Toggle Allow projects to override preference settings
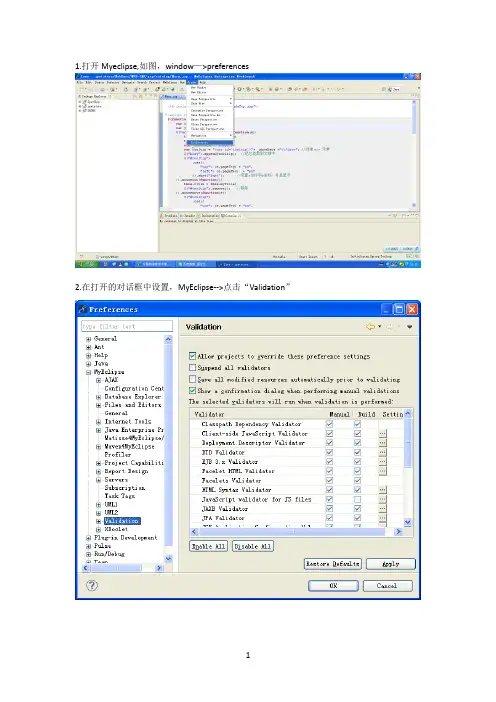This screenshot has width=496, height=702. (192, 356)
